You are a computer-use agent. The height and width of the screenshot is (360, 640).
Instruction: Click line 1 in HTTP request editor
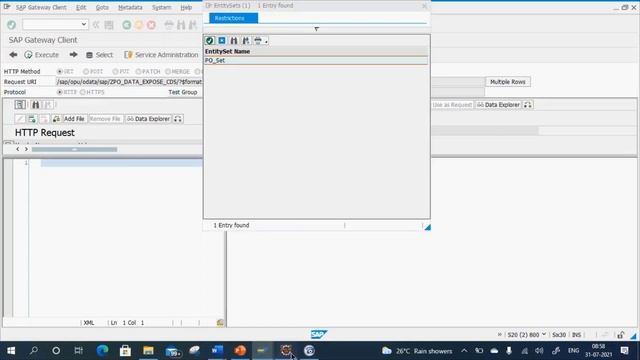(x=121, y=163)
